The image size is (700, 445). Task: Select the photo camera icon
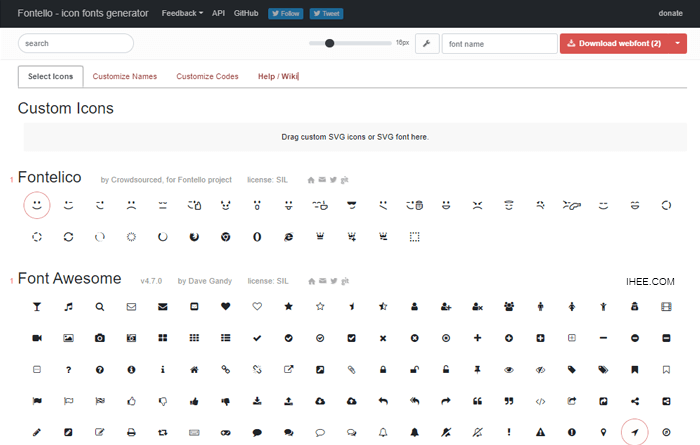100,338
